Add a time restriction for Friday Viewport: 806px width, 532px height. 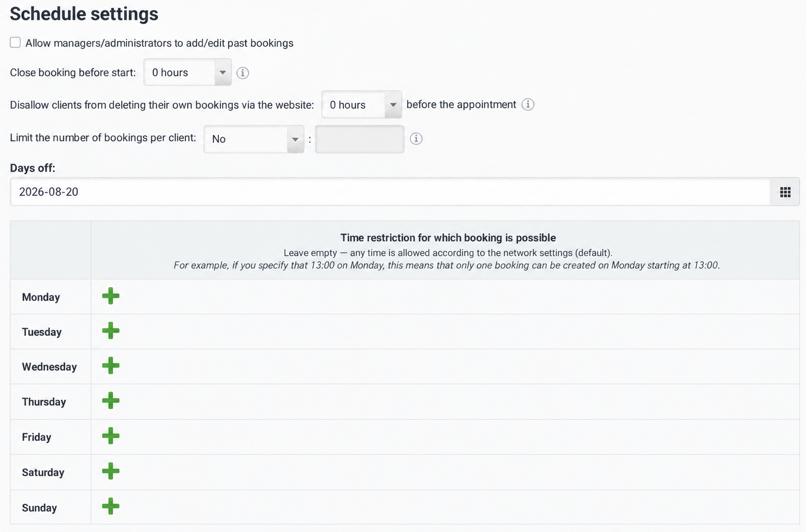pyautogui.click(x=111, y=435)
